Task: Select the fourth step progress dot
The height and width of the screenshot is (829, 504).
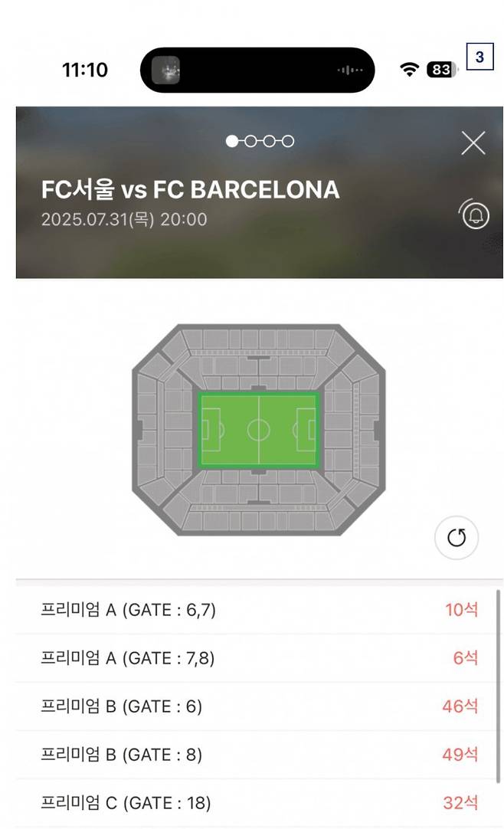Action: [x=288, y=141]
